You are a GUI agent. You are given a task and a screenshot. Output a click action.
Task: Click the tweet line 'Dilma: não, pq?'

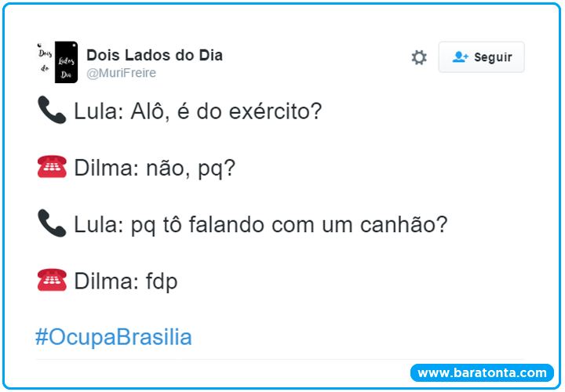click(x=155, y=168)
